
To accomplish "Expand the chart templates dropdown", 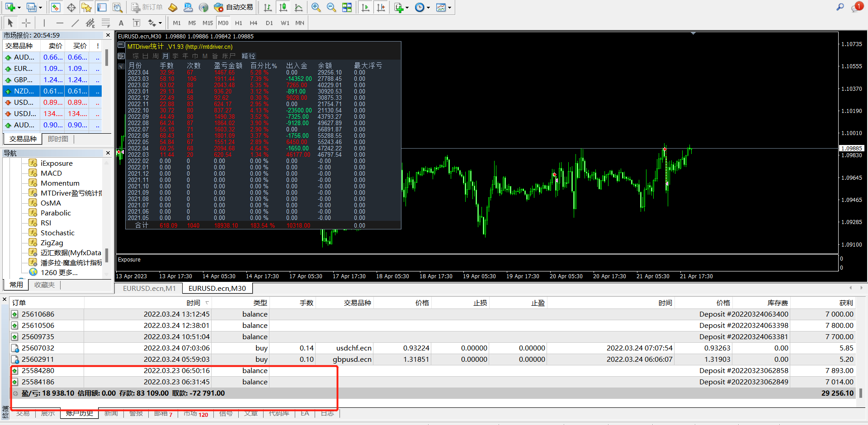I will 449,8.
